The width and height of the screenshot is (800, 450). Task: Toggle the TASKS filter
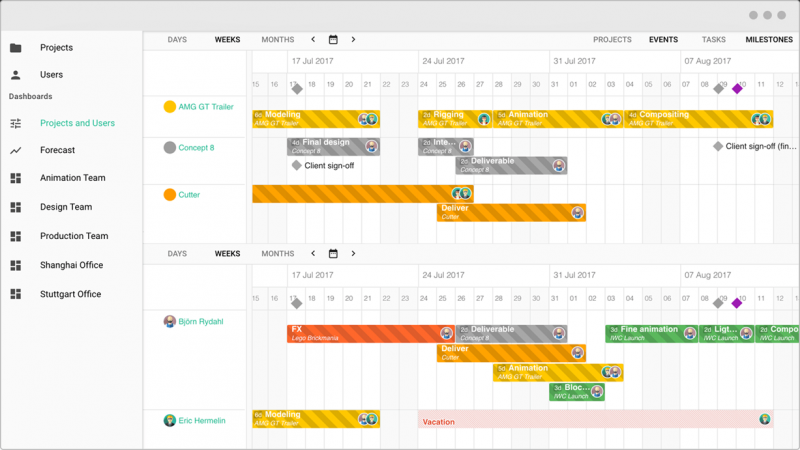(713, 39)
